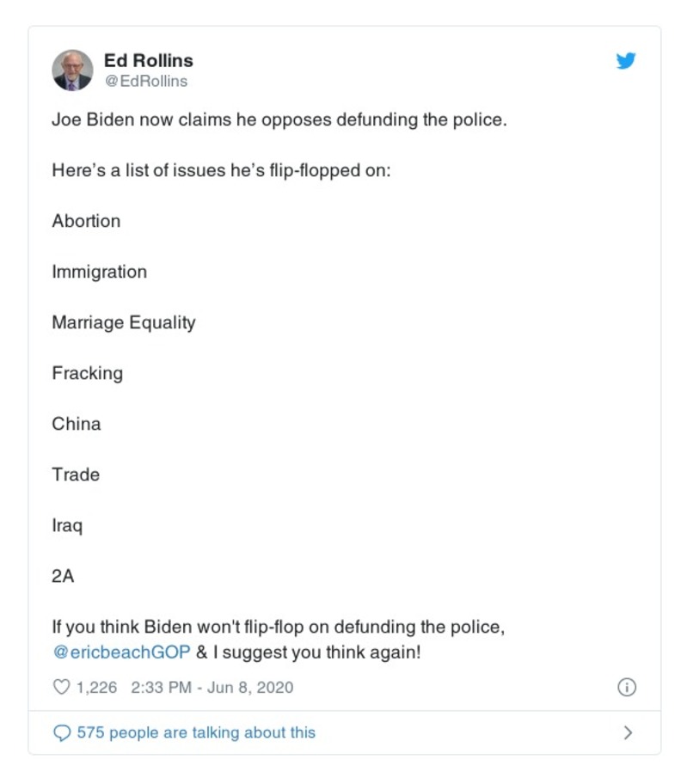
Task: Open the tweet information icon
Action: pyautogui.click(x=628, y=687)
